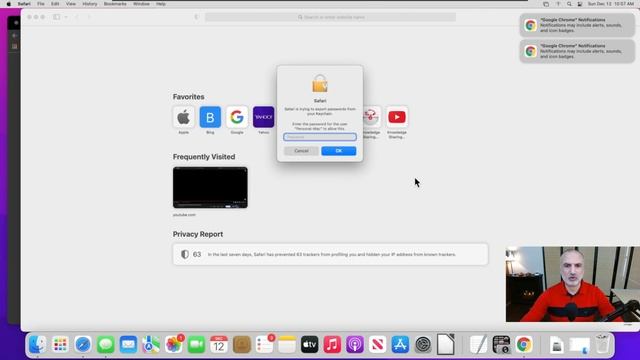Open the Apple menu

coord(9,4)
